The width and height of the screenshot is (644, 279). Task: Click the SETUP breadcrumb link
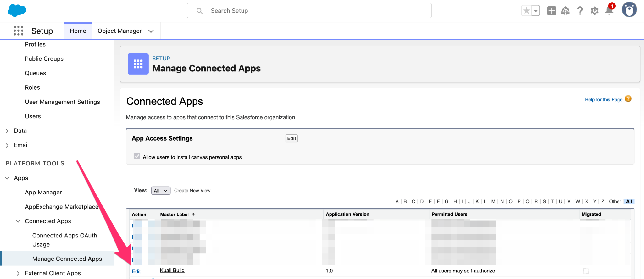point(161,58)
